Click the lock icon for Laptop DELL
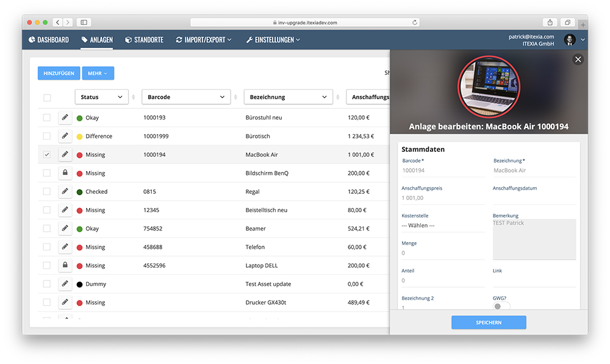The image size is (610, 364). tap(65, 265)
